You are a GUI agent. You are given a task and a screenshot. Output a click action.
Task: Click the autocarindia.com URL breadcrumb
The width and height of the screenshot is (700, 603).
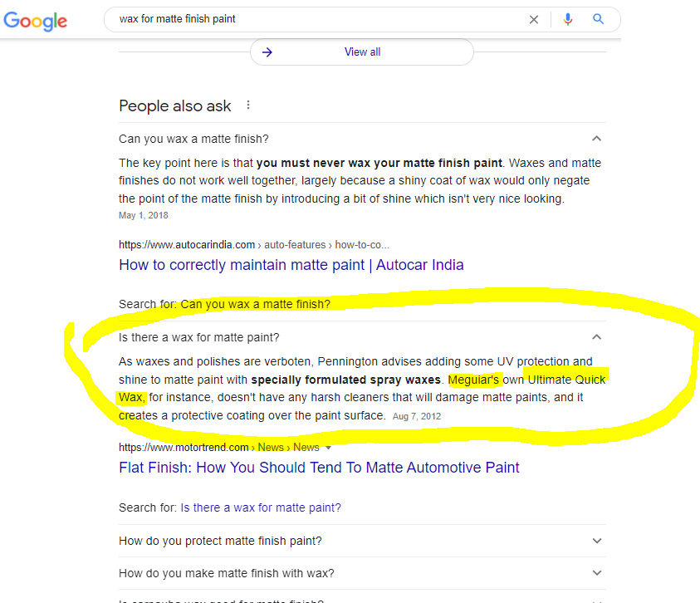pyautogui.click(x=253, y=245)
